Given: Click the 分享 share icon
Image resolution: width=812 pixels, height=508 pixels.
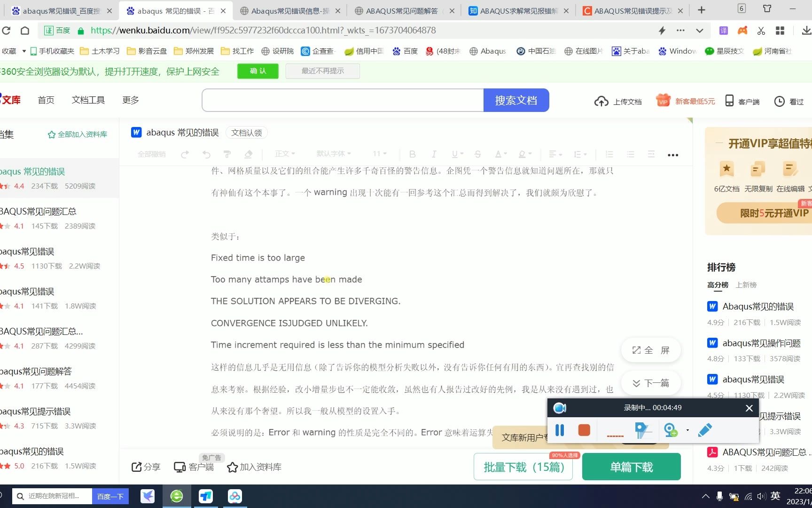Looking at the screenshot, I should pyautogui.click(x=146, y=467).
